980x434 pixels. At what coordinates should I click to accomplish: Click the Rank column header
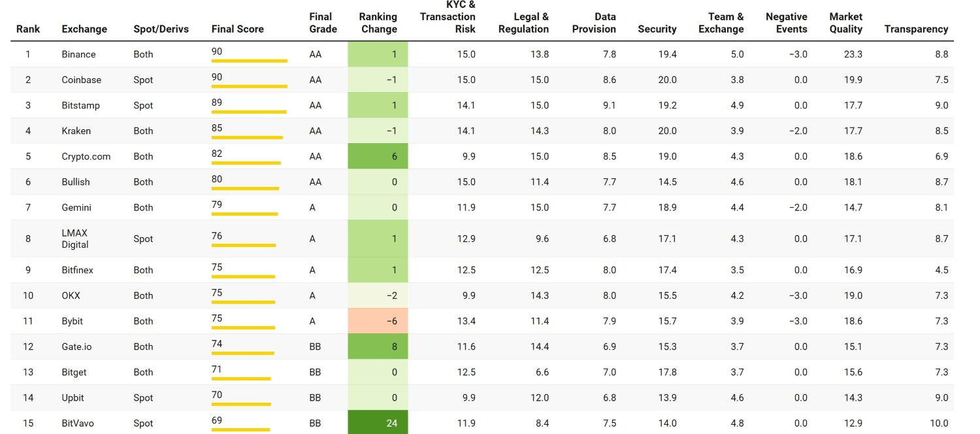tap(28, 29)
